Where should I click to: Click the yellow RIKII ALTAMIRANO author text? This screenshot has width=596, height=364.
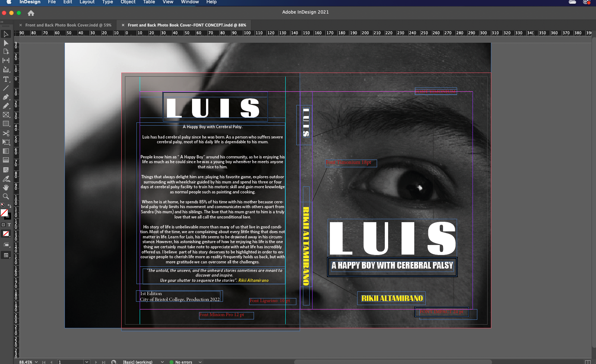coord(392,298)
